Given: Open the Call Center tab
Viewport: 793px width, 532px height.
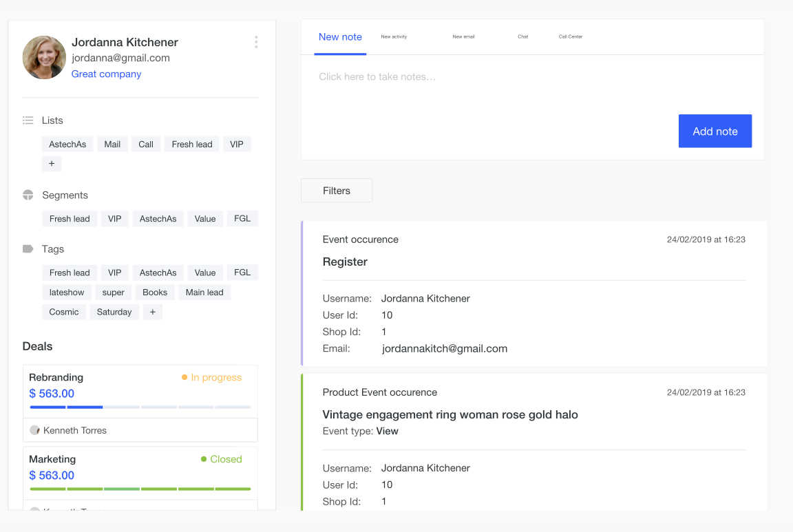Looking at the screenshot, I should 571,36.
